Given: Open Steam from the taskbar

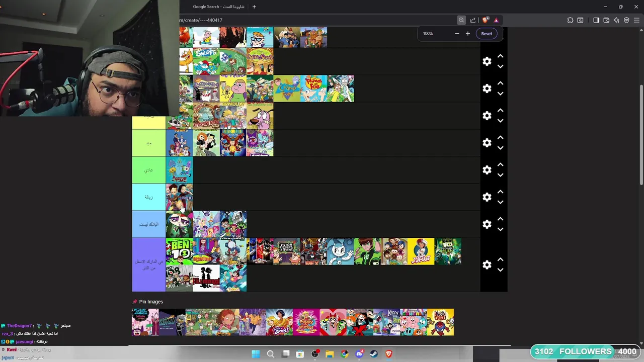Looking at the screenshot, I should [374, 354].
